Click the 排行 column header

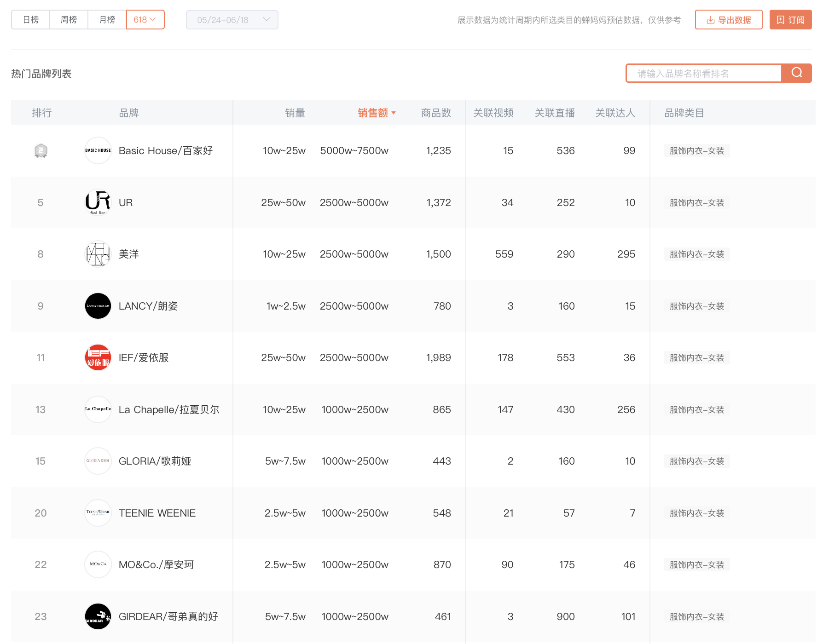click(41, 113)
